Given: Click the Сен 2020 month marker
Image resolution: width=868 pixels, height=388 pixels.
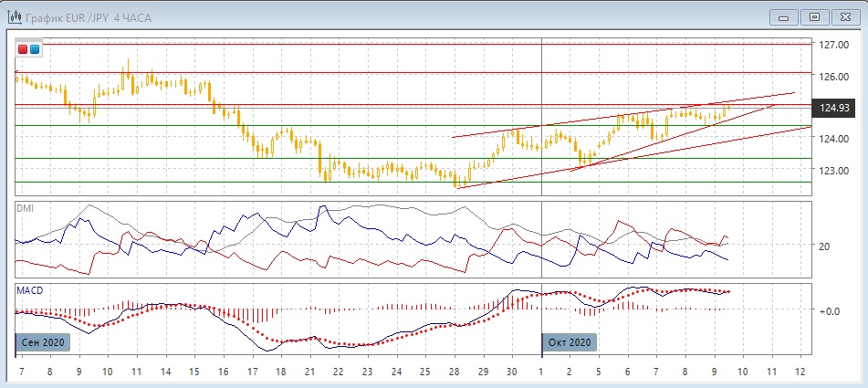Looking at the screenshot, I should tap(41, 342).
